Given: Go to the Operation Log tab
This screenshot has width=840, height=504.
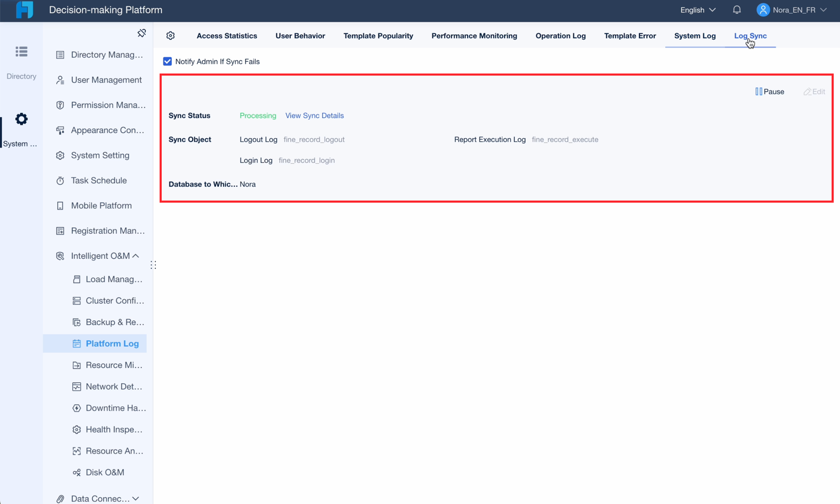Looking at the screenshot, I should (x=561, y=36).
